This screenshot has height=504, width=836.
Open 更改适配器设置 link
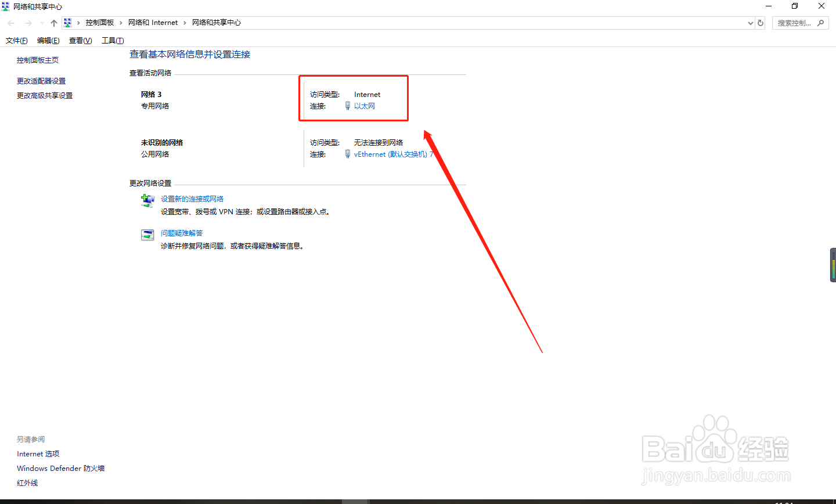coord(41,81)
